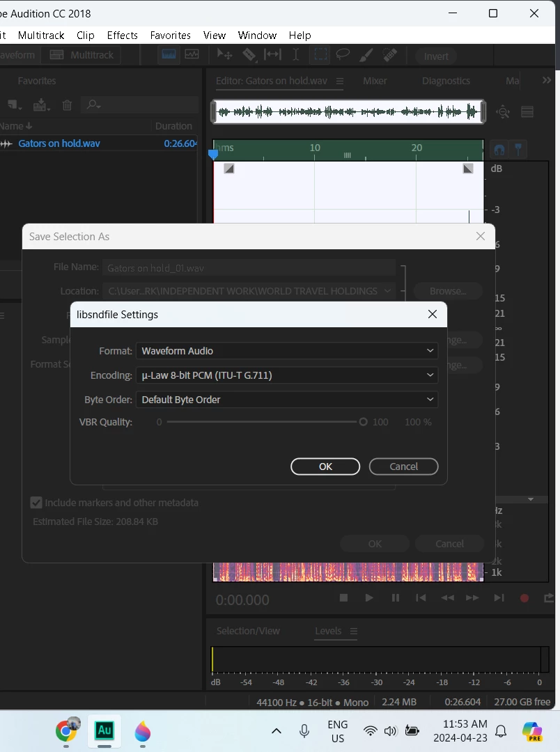Screen dimensions: 560x752
Task: Move playhead to previous marker
Action: tap(421, 597)
